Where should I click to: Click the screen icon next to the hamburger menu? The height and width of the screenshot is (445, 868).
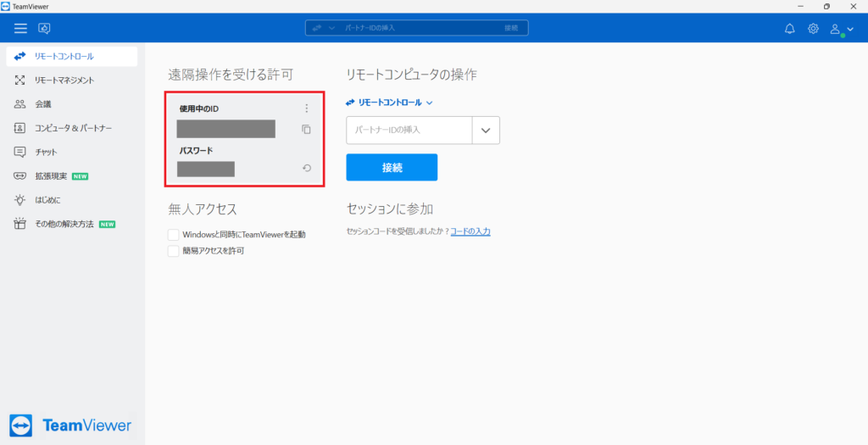pos(45,28)
